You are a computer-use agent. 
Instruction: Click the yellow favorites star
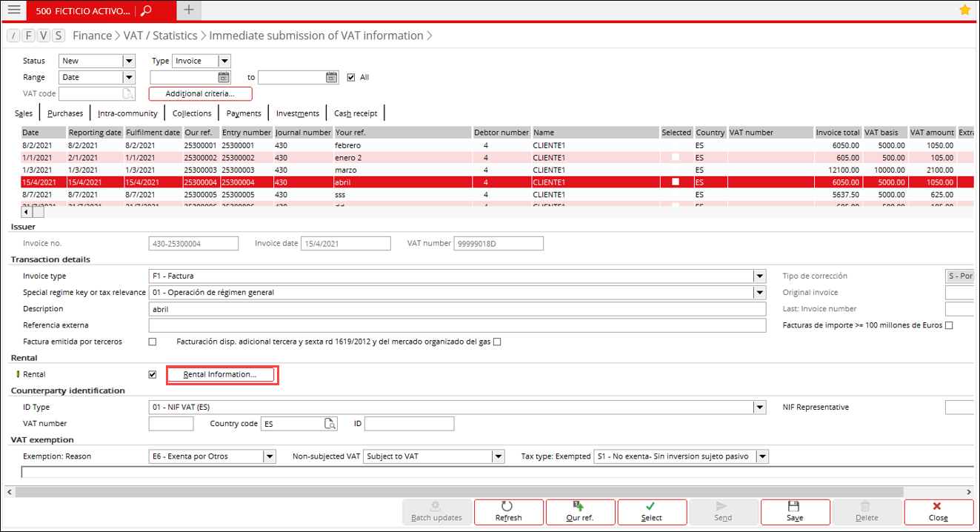pos(964,10)
